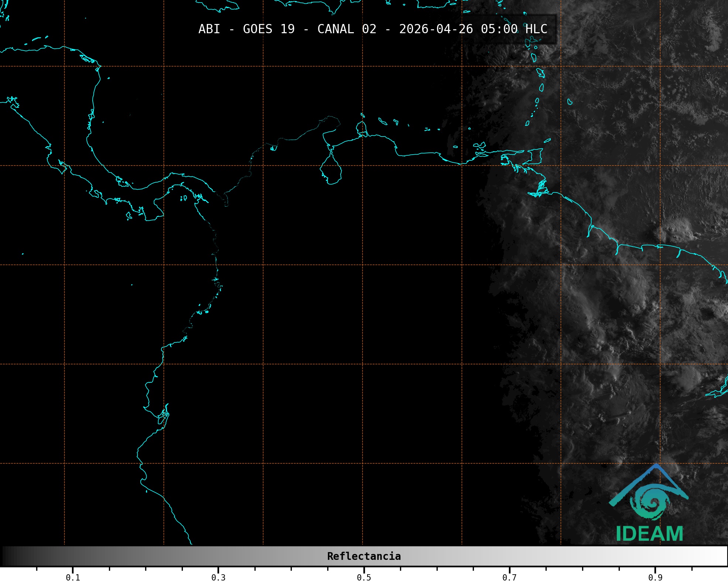This screenshot has height=582, width=728.
Task: Click the 0.3 colorbar tick label
Action: pos(218,577)
